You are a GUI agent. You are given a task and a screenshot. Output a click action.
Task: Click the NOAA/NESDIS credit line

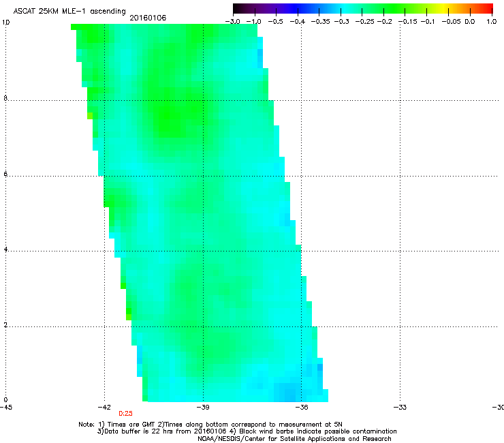(x=294, y=439)
